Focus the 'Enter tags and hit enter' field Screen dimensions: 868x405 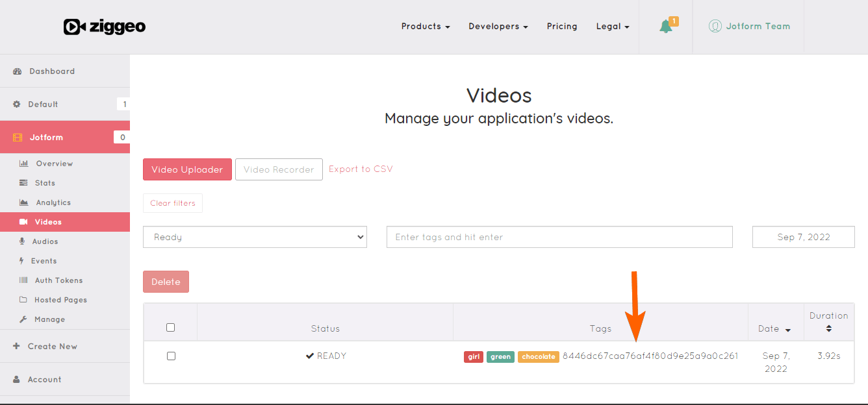point(559,237)
